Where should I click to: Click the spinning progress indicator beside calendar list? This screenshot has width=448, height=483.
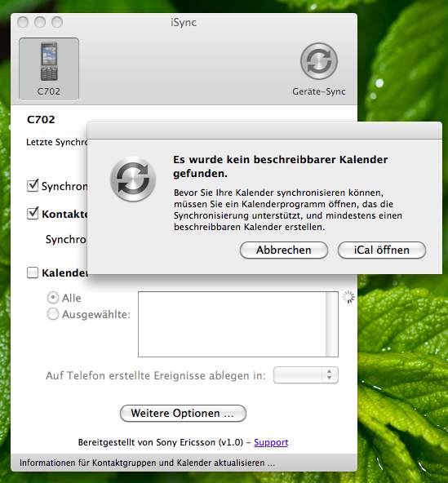coord(348,297)
